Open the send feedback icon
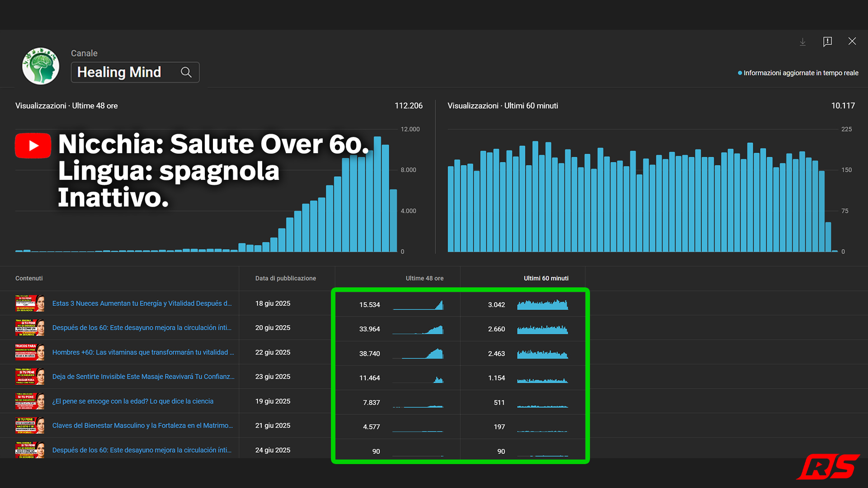This screenshot has height=488, width=868. click(827, 42)
